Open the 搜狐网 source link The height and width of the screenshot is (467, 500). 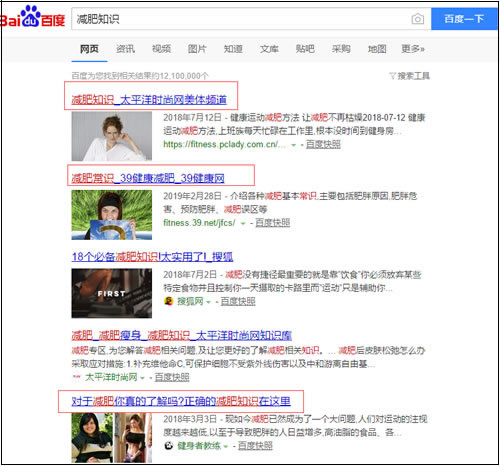pos(190,301)
